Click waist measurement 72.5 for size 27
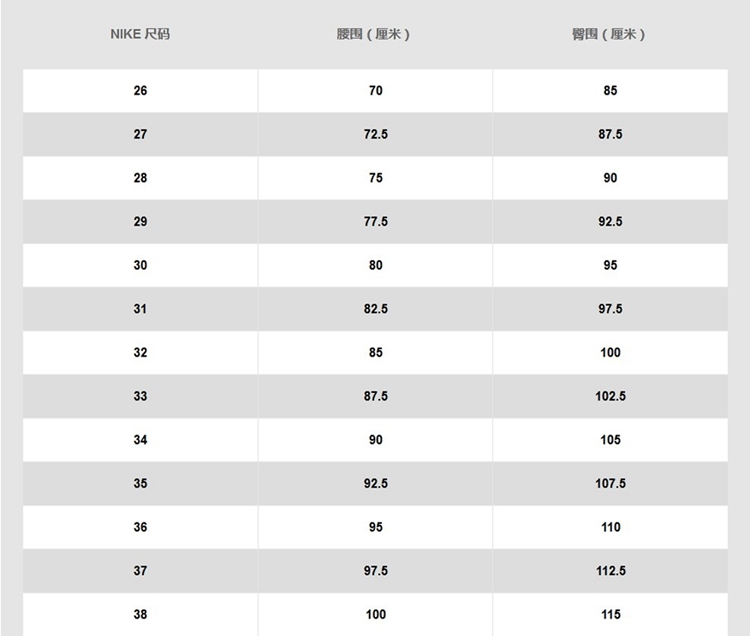Viewport: 750px width, 636px height. tap(375, 134)
